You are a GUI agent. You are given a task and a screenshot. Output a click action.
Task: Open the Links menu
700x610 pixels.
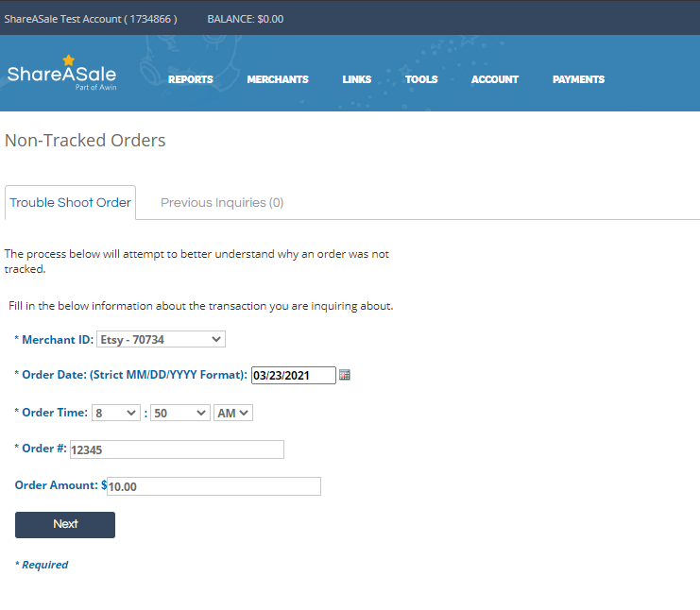[x=356, y=79]
